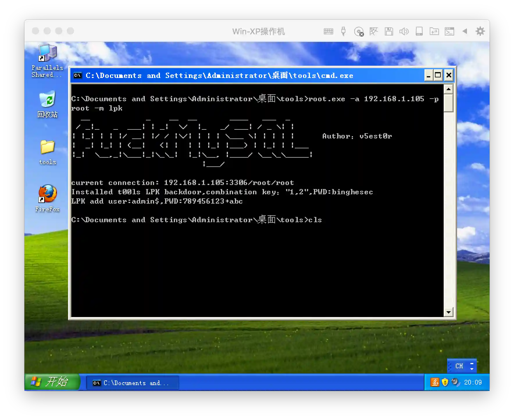Open the Windows Start menu

pos(52,382)
